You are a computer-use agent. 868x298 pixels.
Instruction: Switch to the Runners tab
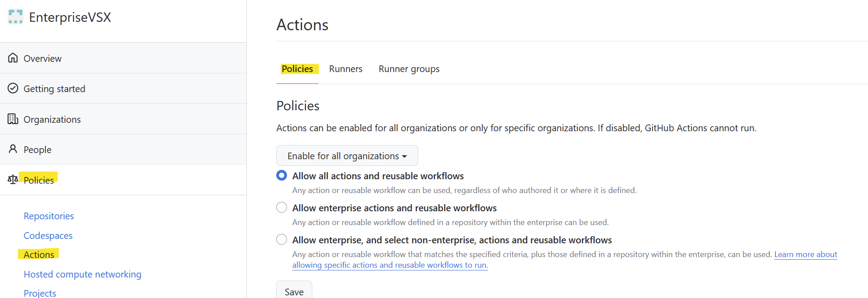coord(346,69)
